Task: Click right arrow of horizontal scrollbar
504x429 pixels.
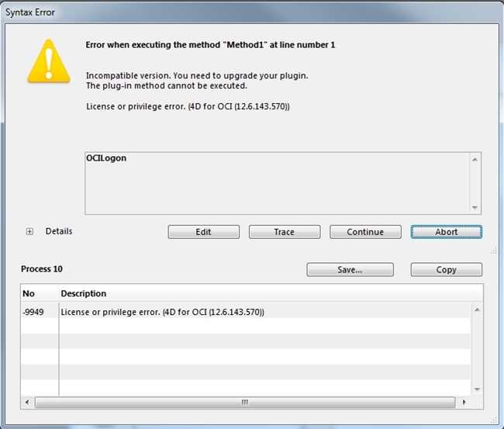Action: click(462, 402)
